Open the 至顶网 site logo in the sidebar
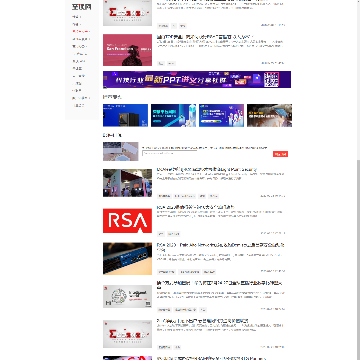This screenshot has height=360, width=360. click(81, 7)
